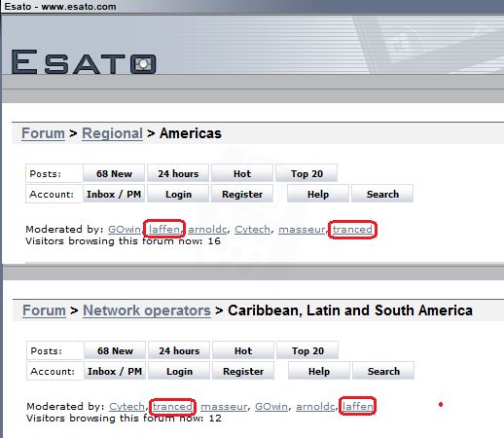Click Register in Caribbean section
The height and width of the screenshot is (438, 504).
pos(243,371)
